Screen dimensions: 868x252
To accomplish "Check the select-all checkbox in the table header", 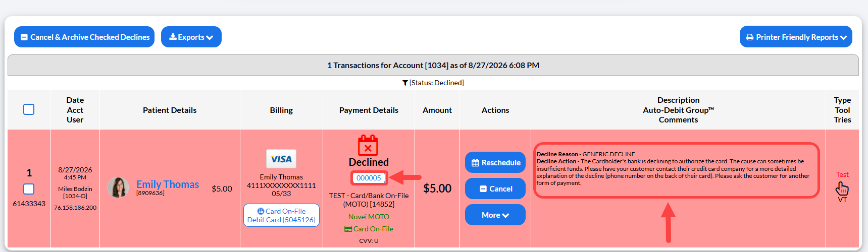I will [29, 109].
